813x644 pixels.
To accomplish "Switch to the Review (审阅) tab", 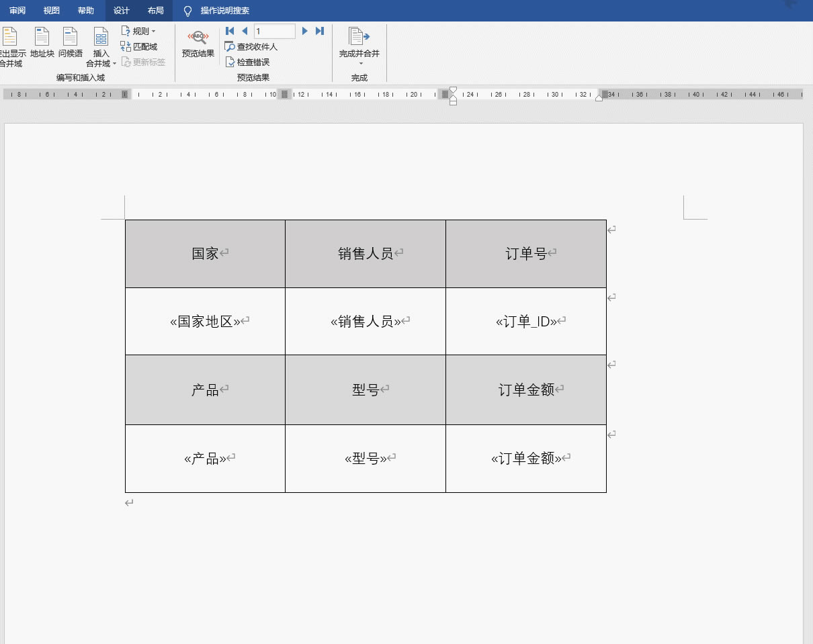I will click(x=17, y=11).
